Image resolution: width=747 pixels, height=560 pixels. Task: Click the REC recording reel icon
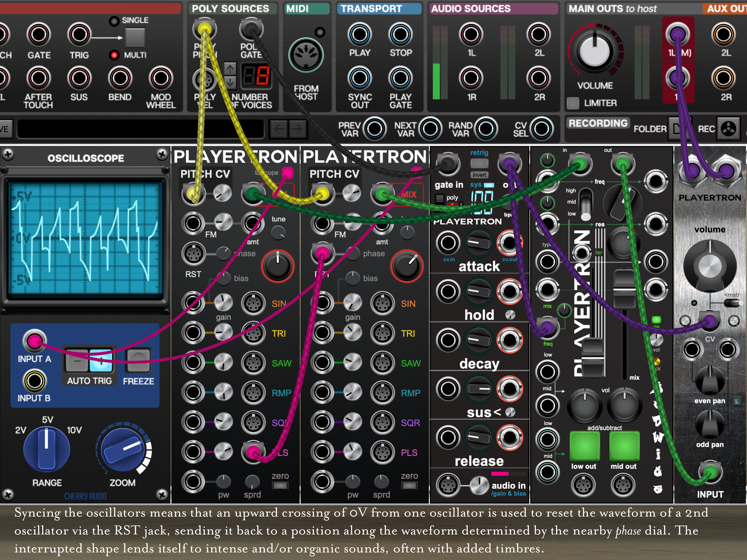pos(728,129)
